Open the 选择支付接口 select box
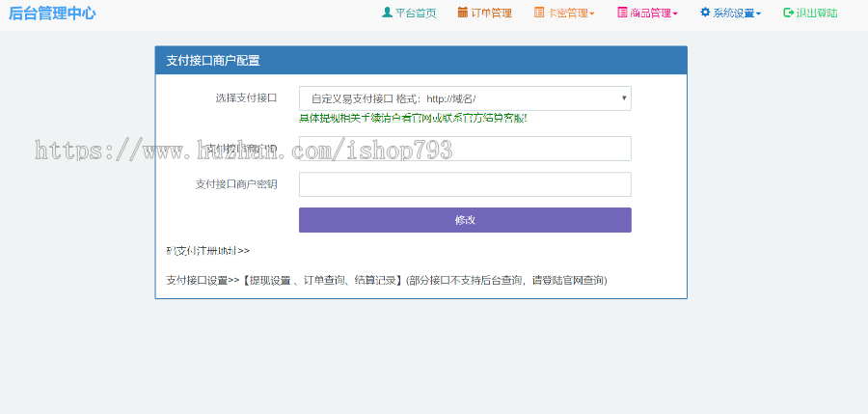The width and height of the screenshot is (868, 414). coord(465,98)
